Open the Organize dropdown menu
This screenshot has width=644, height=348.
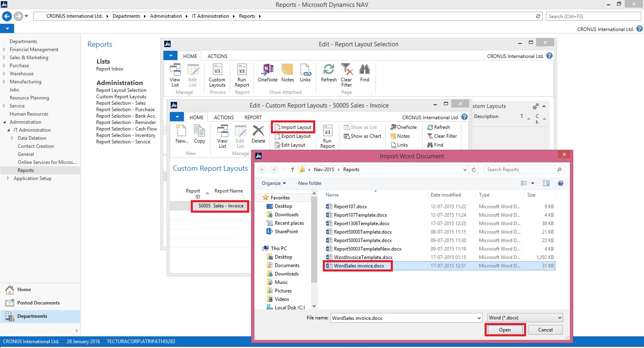(x=274, y=183)
